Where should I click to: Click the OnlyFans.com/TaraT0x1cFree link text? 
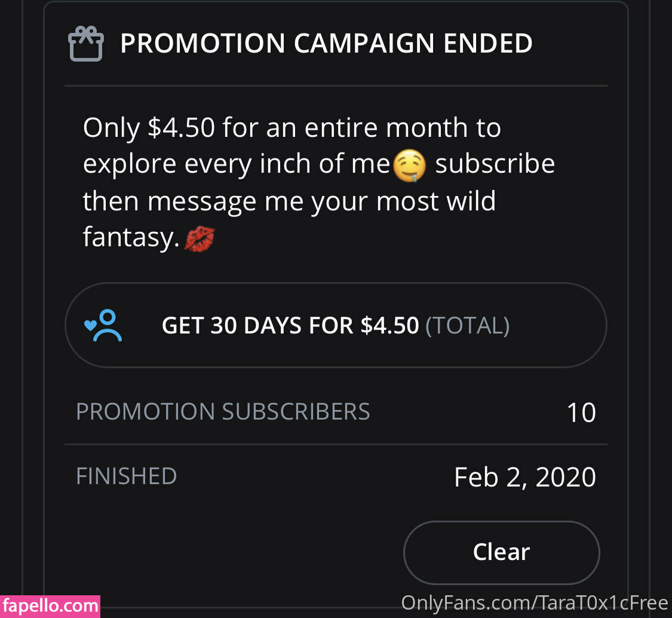[534, 602]
